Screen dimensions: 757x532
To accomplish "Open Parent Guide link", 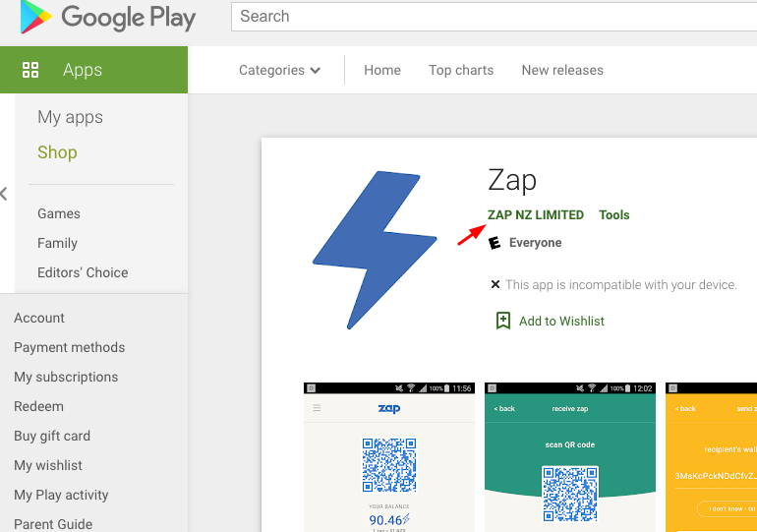I will (53, 524).
